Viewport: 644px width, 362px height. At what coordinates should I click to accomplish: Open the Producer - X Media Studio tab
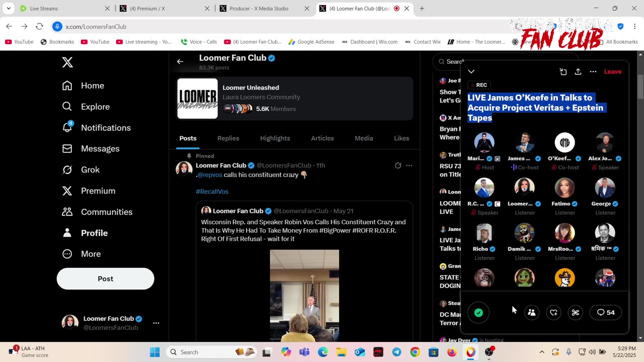click(x=265, y=9)
